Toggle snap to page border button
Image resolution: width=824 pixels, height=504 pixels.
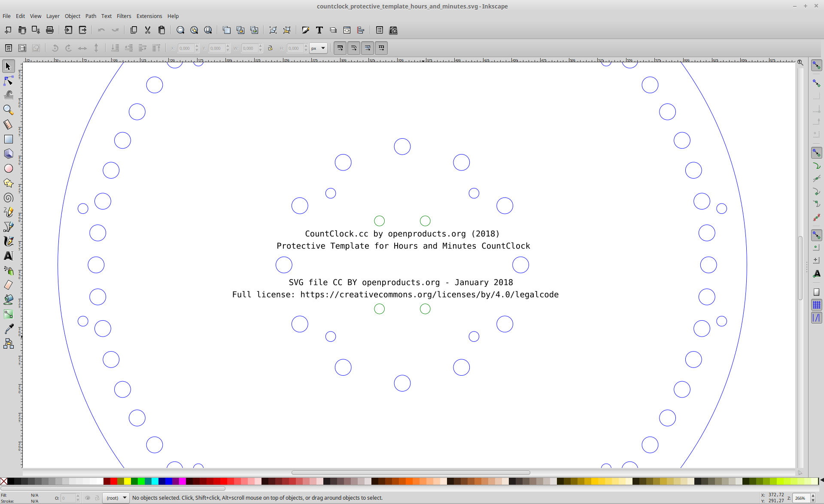click(x=816, y=292)
